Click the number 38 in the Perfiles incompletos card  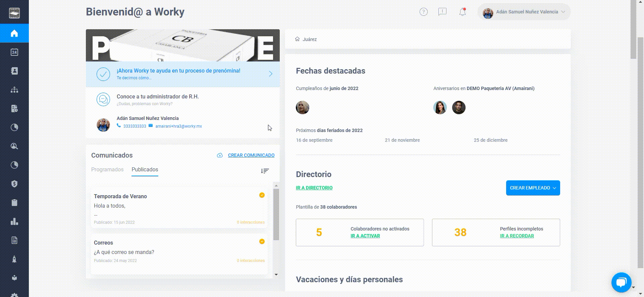(460, 232)
